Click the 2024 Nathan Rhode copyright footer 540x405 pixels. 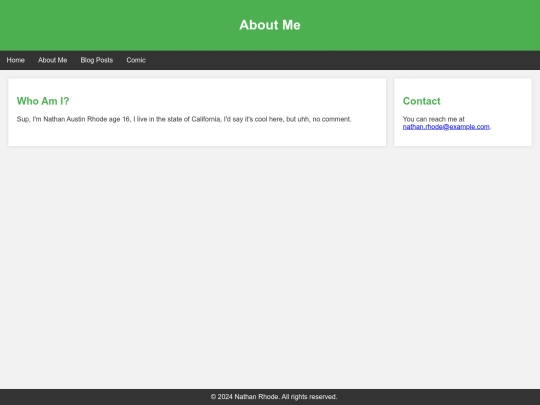274,397
